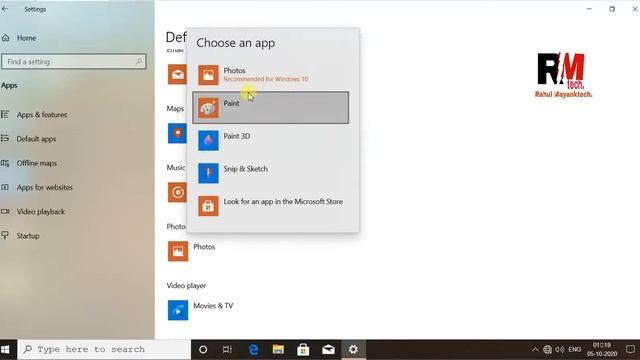Select the Photos app icon in Choose an app
640x360 pixels.
208,75
